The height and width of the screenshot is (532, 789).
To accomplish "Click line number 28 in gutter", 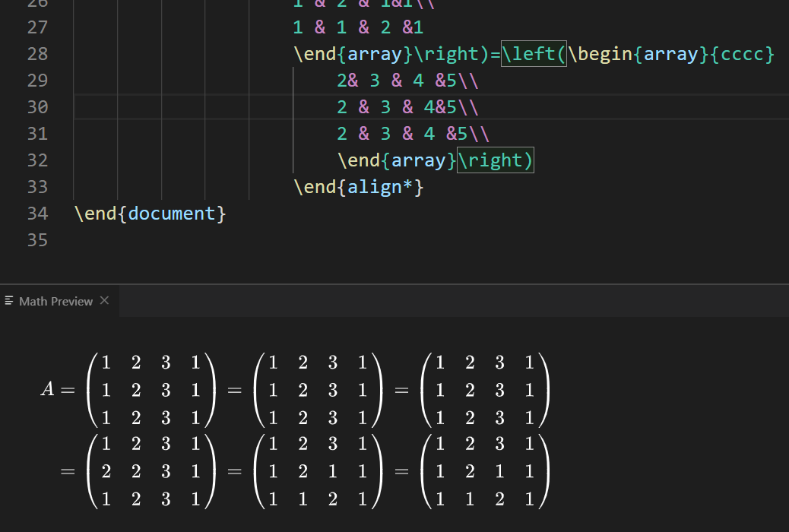I will click(37, 54).
